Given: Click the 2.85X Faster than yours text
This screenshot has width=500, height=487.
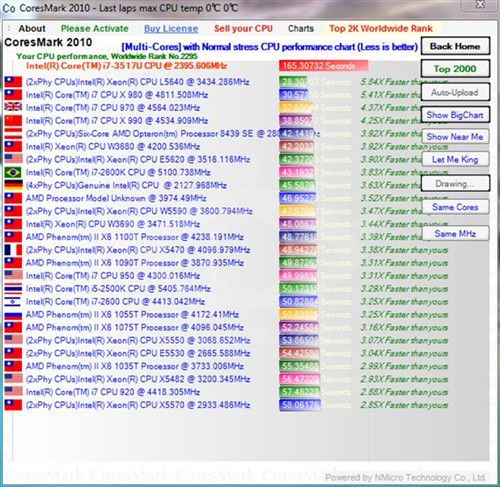Looking at the screenshot, I should tap(404, 405).
